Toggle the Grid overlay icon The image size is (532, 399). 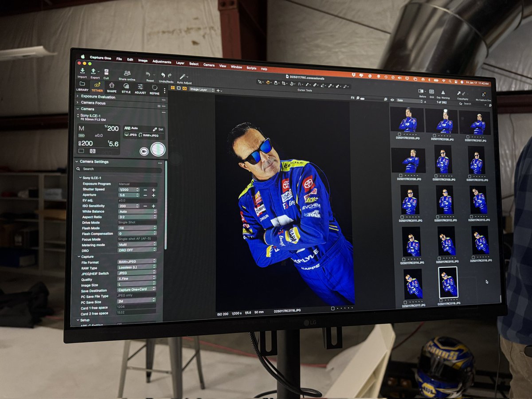431,91
